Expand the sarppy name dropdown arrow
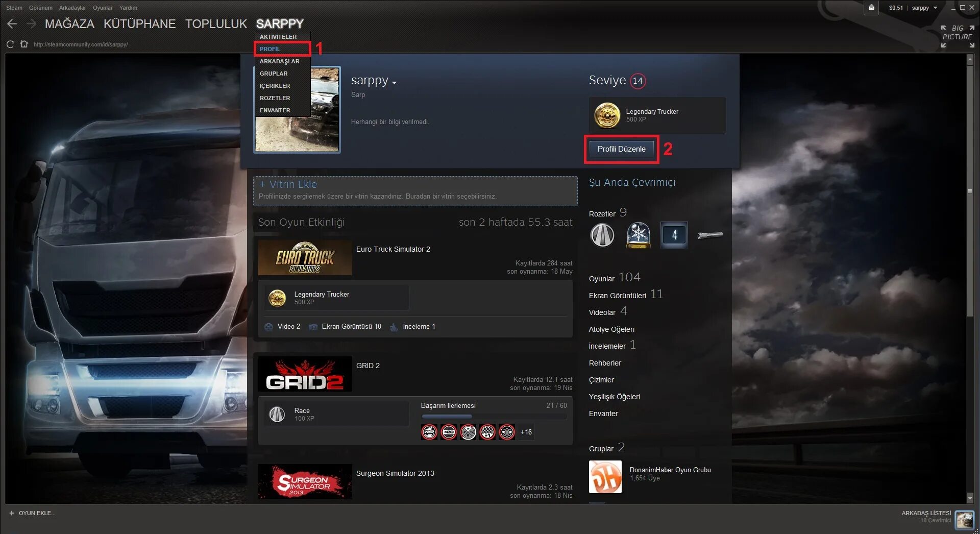The width and height of the screenshot is (980, 534). tap(395, 83)
